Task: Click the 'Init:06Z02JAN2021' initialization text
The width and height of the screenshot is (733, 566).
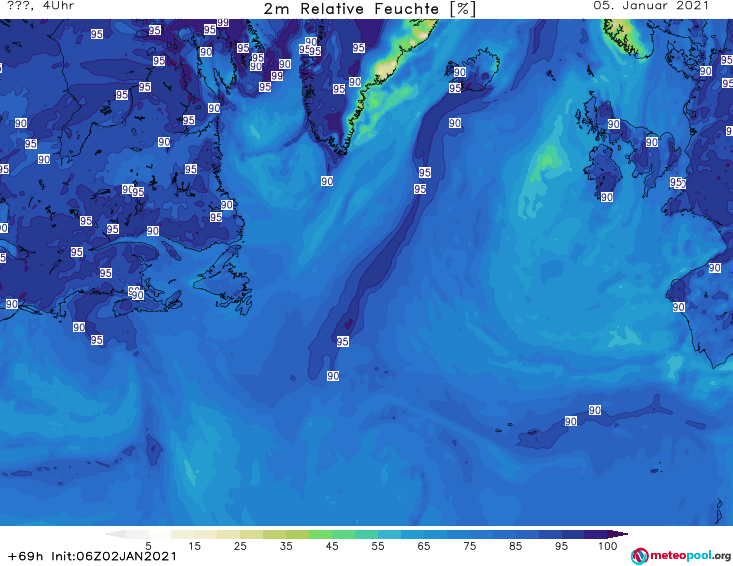Action: tap(114, 556)
